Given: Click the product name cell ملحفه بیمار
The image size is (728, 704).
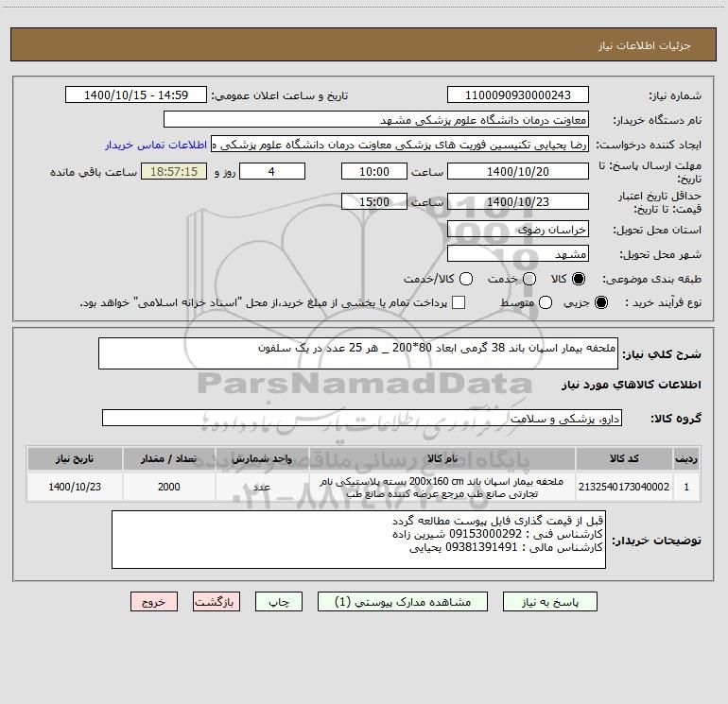Looking at the screenshot, I should click(442, 488).
